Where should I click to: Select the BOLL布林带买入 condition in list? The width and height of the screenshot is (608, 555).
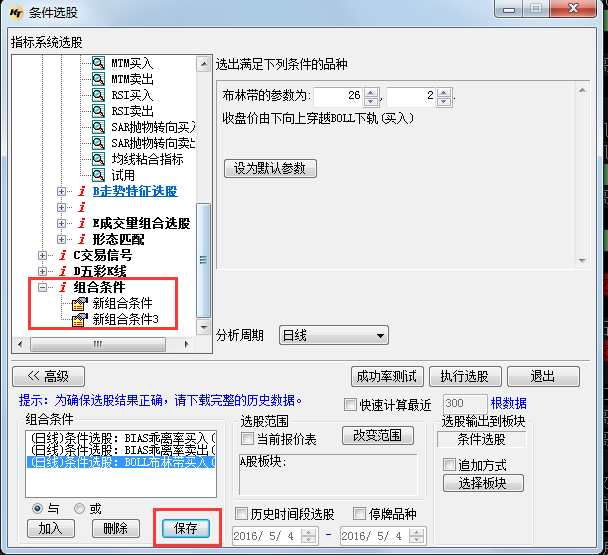[122, 463]
